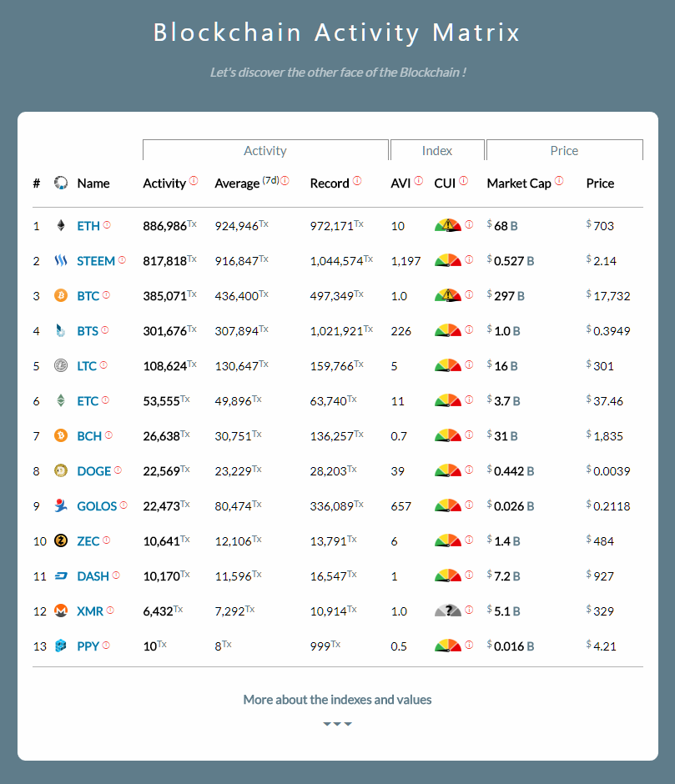Click the Bitcoin Cash BCH logo
This screenshot has height=784, width=675.
61,435
